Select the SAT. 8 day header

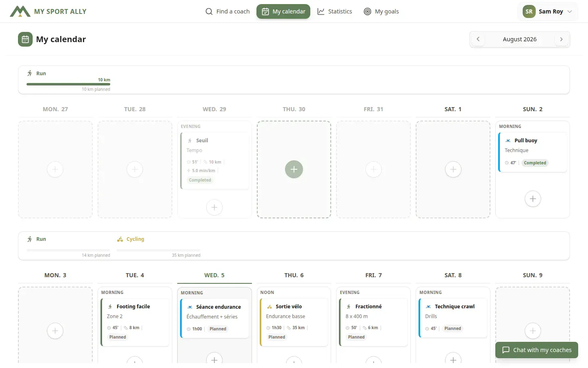tap(453, 275)
